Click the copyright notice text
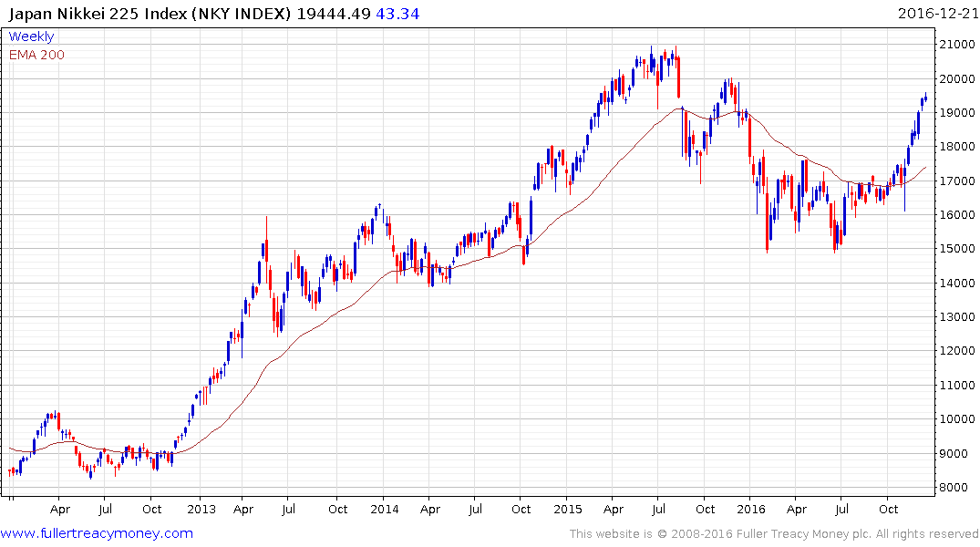This screenshot has height=547, width=980. pos(774,534)
